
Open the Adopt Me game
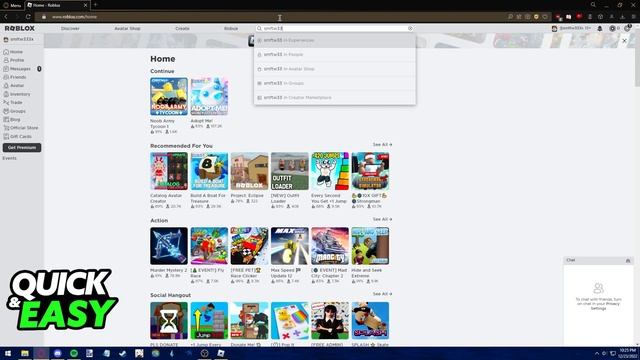(x=209, y=97)
